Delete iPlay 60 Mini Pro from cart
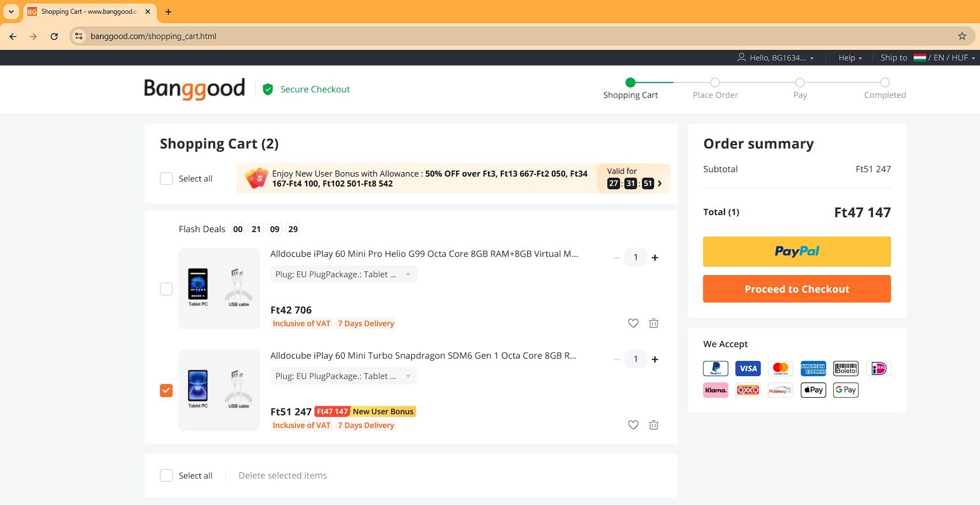Viewport: 980px width, 505px height. click(x=654, y=323)
